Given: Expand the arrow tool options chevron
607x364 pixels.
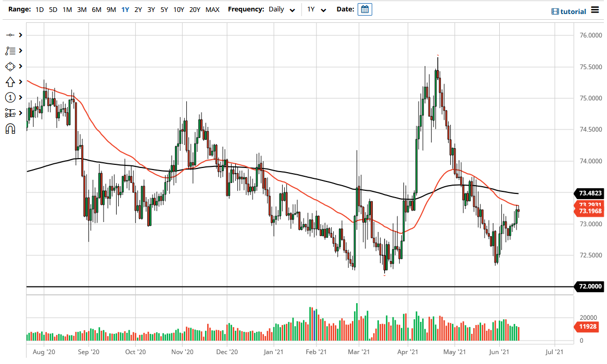Looking at the screenshot, I should pos(20,82).
